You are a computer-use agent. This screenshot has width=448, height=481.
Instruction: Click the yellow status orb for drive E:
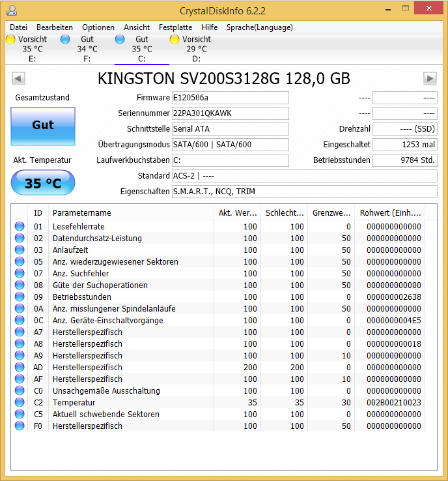[10, 39]
